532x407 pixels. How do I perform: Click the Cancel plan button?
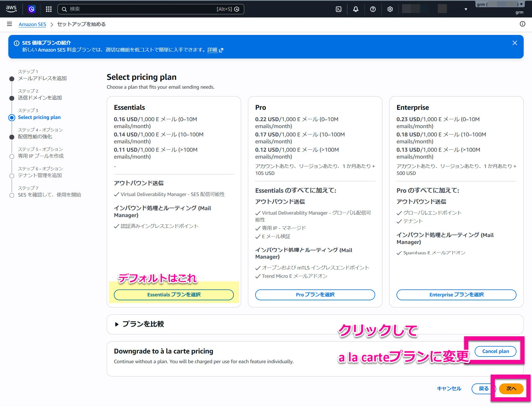(x=495, y=351)
